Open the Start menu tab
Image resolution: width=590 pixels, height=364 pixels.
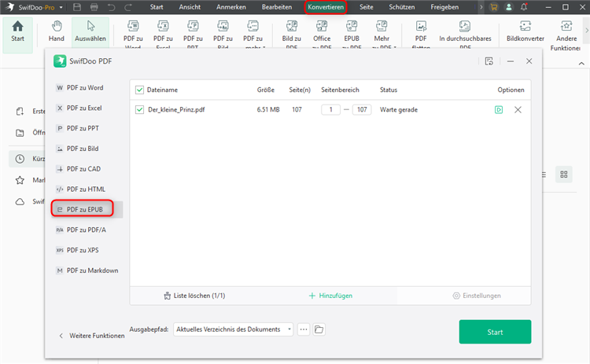[157, 7]
